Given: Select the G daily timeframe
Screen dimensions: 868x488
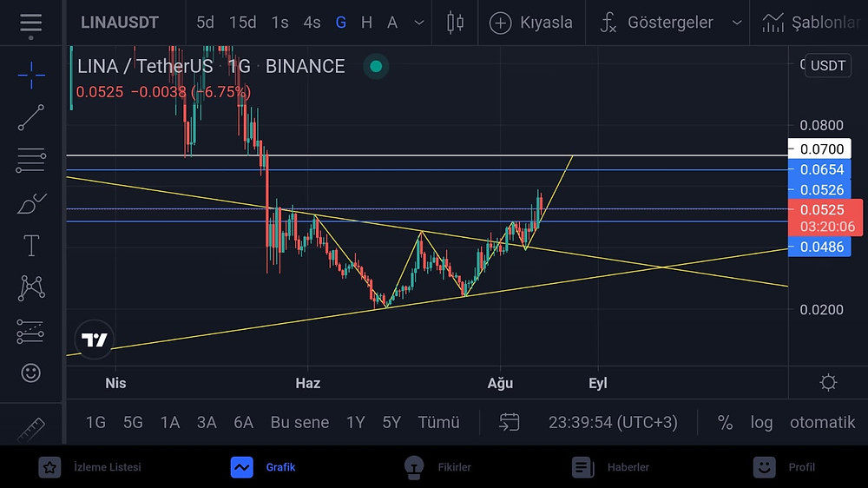Looking at the screenshot, I should pyautogui.click(x=341, y=23).
